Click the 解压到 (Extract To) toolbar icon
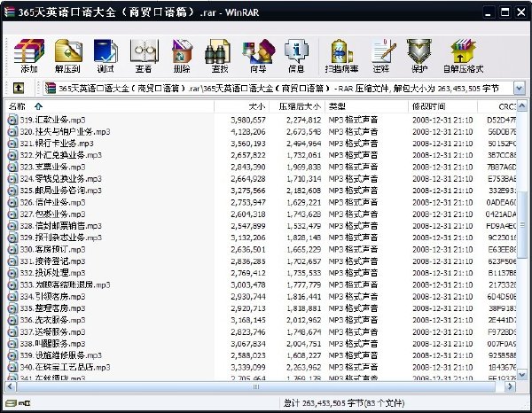Viewport: 532px width, 413px height. [x=68, y=56]
